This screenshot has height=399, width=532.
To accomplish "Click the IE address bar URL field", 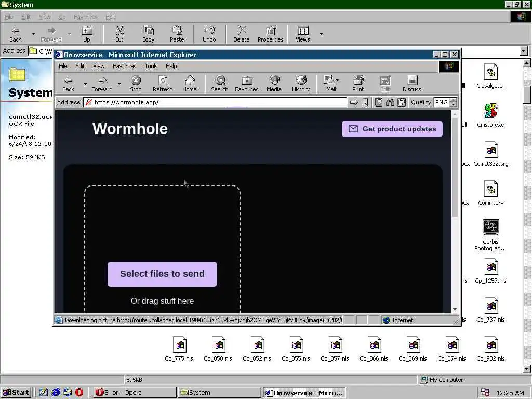I will click(215, 102).
